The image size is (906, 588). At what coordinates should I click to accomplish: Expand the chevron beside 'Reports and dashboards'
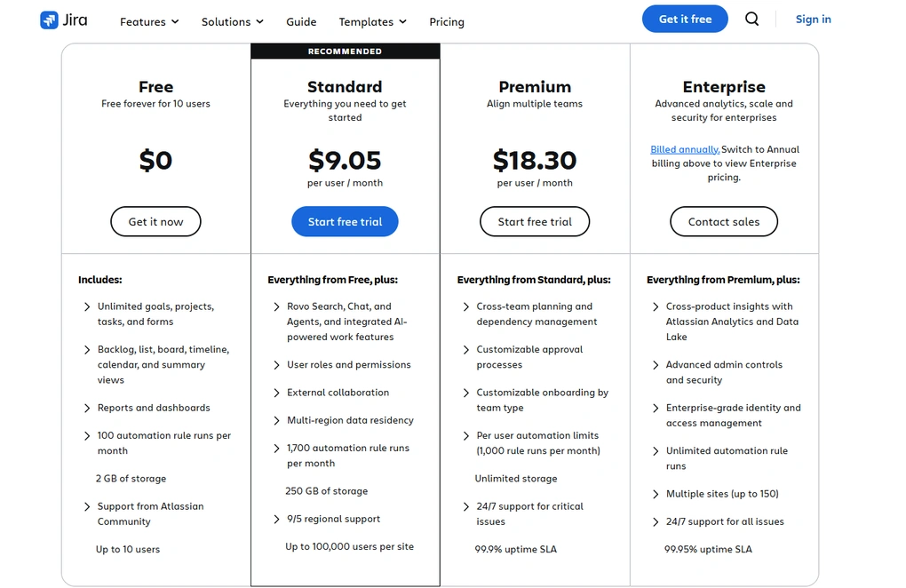click(85, 407)
